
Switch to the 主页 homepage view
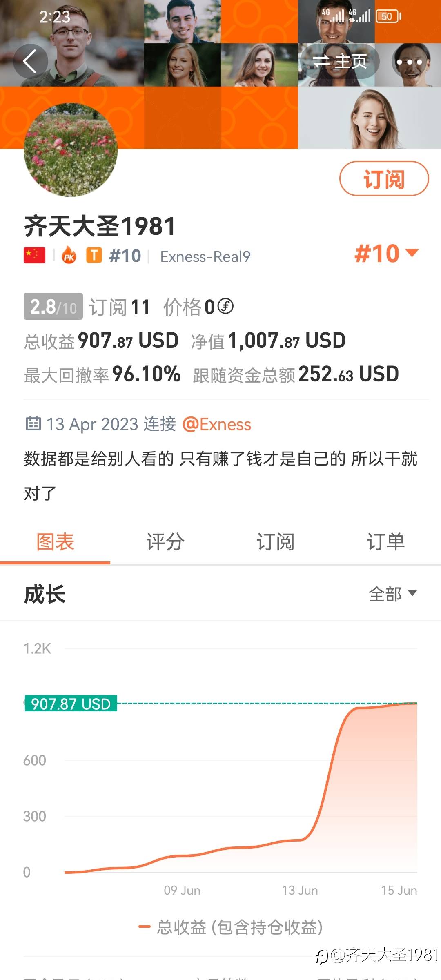tap(340, 62)
